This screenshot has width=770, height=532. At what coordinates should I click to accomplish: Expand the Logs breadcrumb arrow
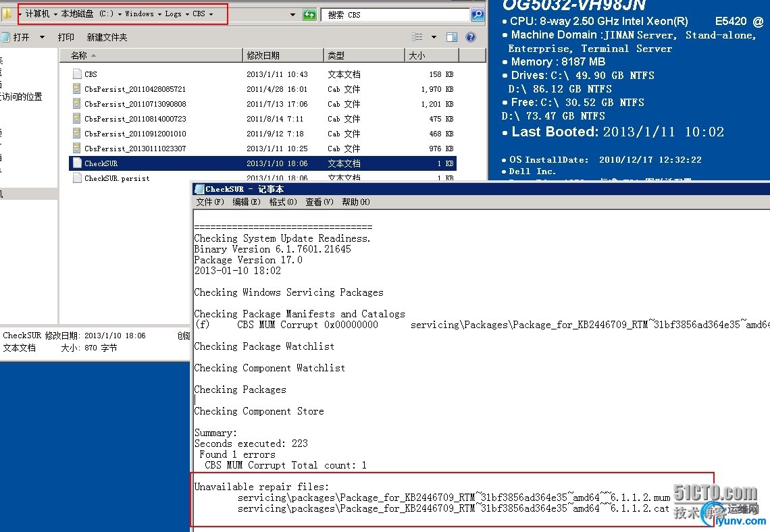click(187, 14)
